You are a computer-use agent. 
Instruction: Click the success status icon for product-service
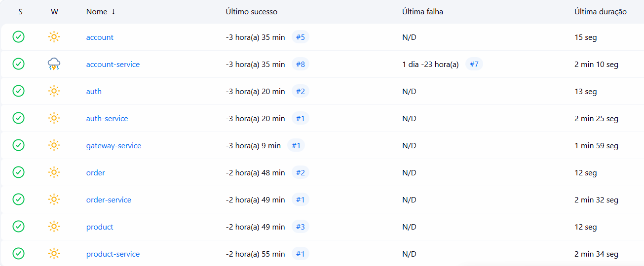[x=18, y=254]
